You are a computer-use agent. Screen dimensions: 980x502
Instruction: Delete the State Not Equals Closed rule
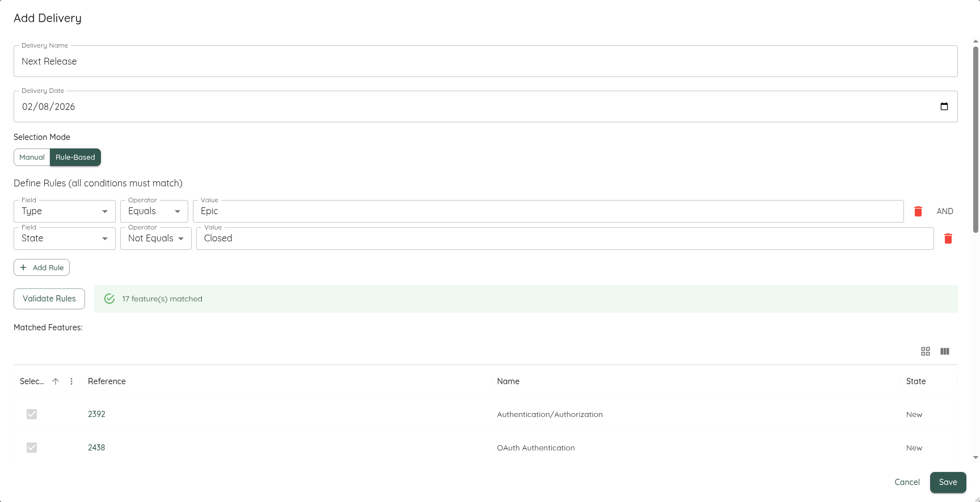pyautogui.click(x=948, y=239)
